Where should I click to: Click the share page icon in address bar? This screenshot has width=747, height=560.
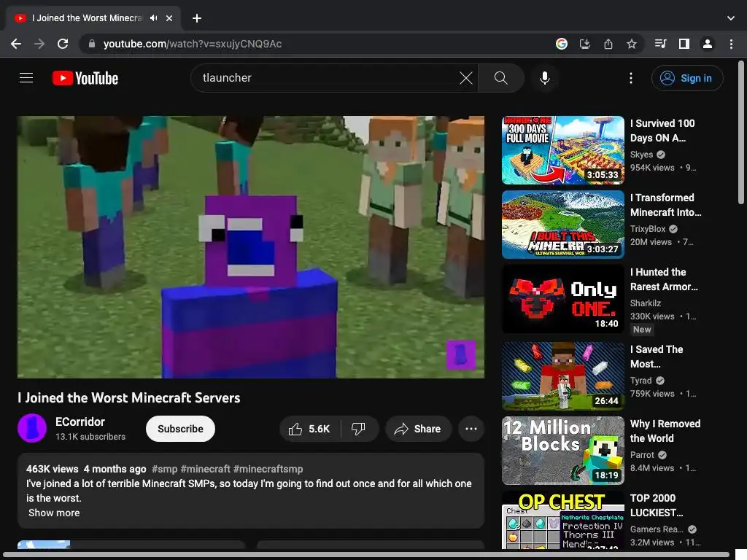pyautogui.click(x=608, y=44)
